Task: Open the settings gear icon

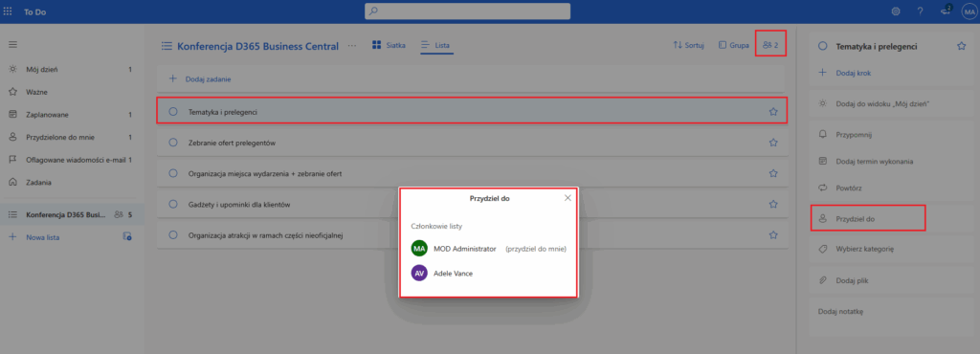Action: tap(896, 11)
